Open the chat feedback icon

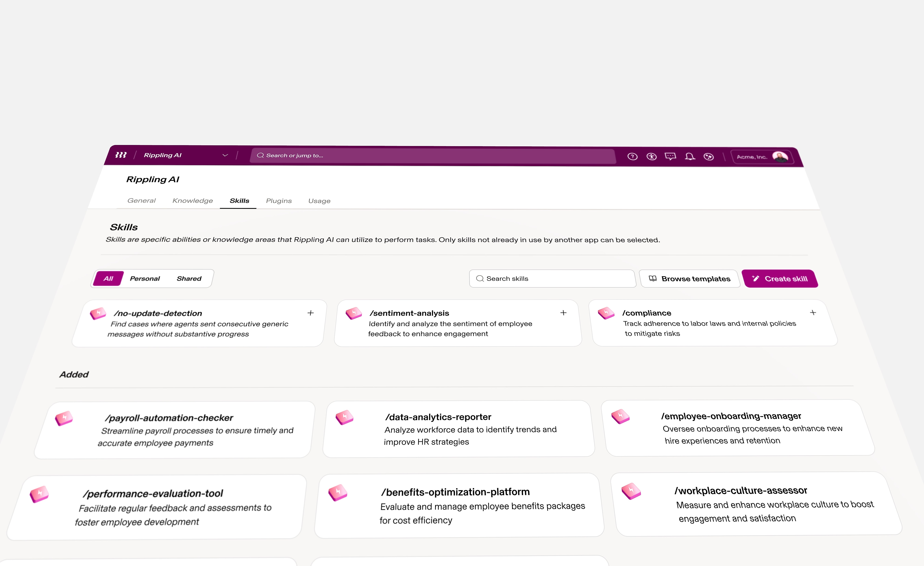coord(670,156)
